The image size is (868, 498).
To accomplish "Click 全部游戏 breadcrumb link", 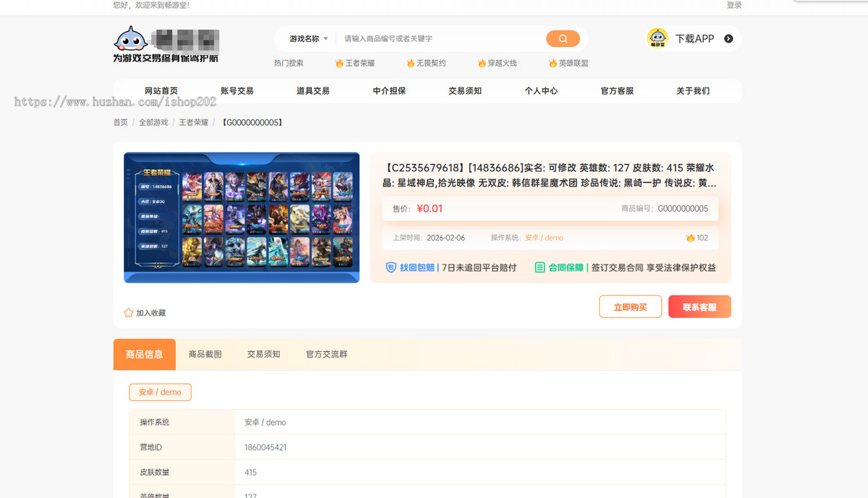I will point(153,123).
